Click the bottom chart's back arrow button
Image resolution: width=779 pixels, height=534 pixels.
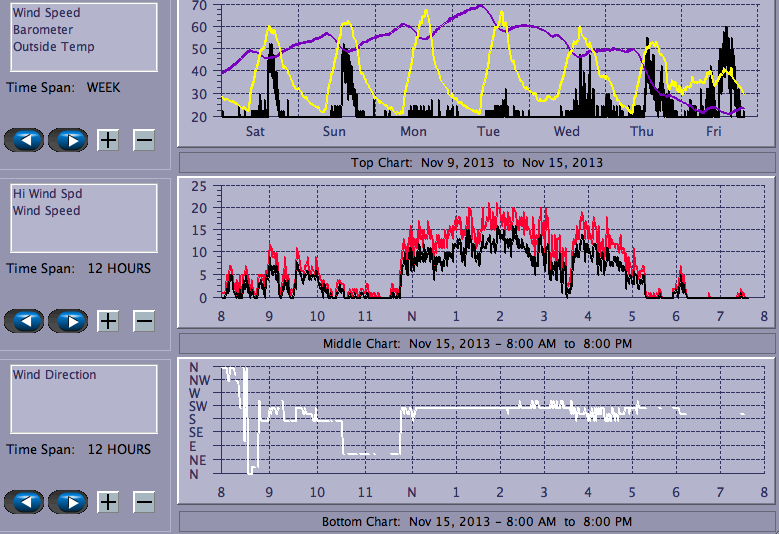[25, 501]
